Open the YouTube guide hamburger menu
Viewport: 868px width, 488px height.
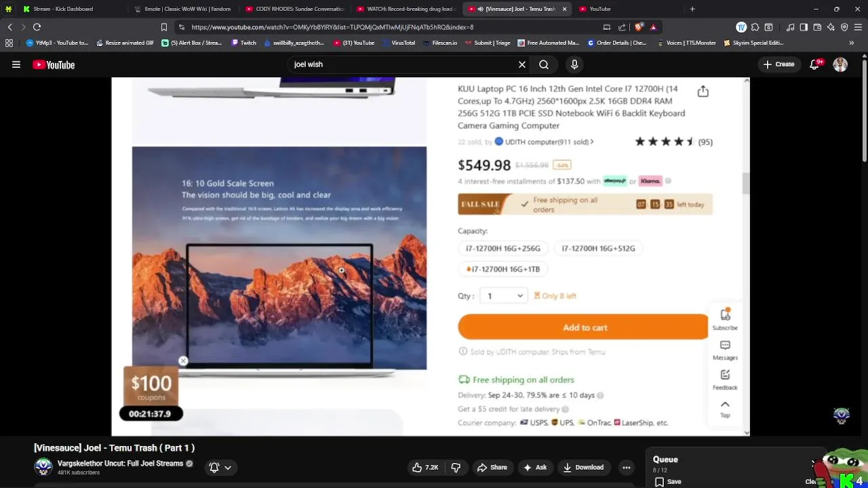coord(16,65)
